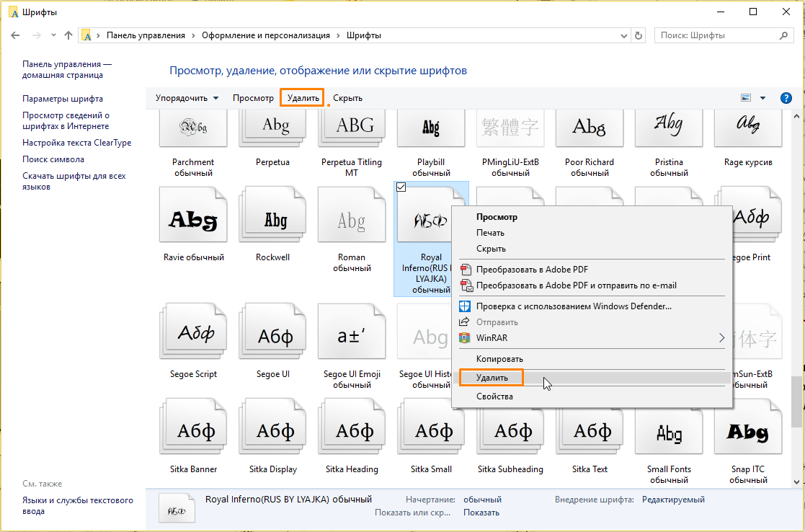Click the change view icon

(x=746, y=98)
